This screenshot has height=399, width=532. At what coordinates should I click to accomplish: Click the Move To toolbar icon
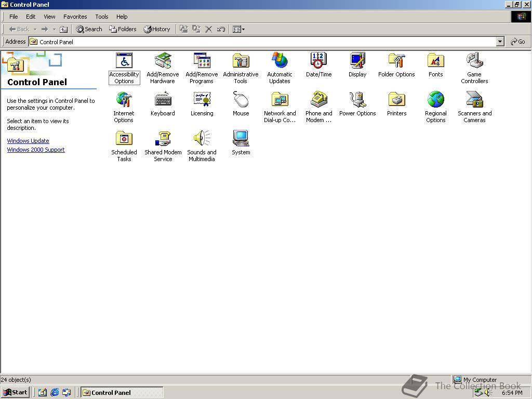tap(184, 29)
